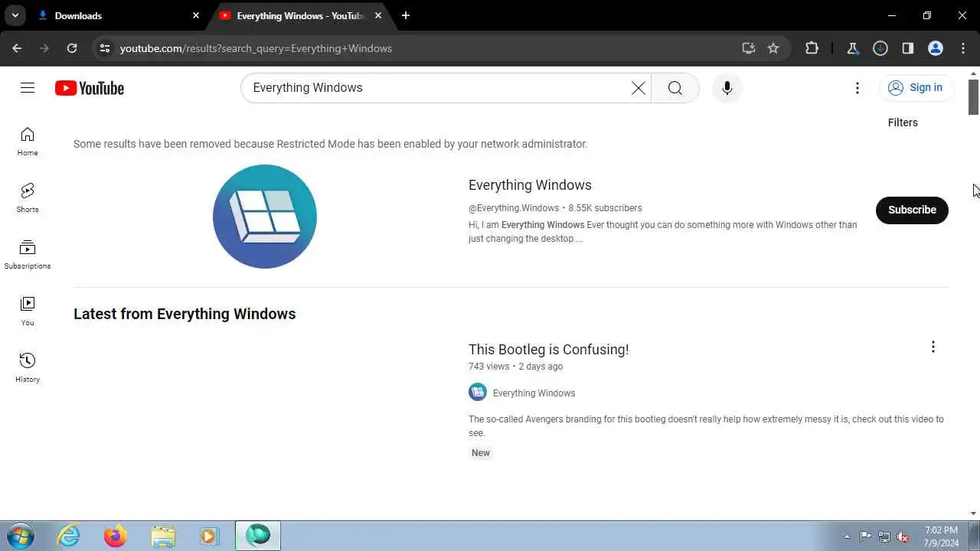Click the YouTube logo
The height and width of the screenshot is (551, 980).
coord(90,88)
